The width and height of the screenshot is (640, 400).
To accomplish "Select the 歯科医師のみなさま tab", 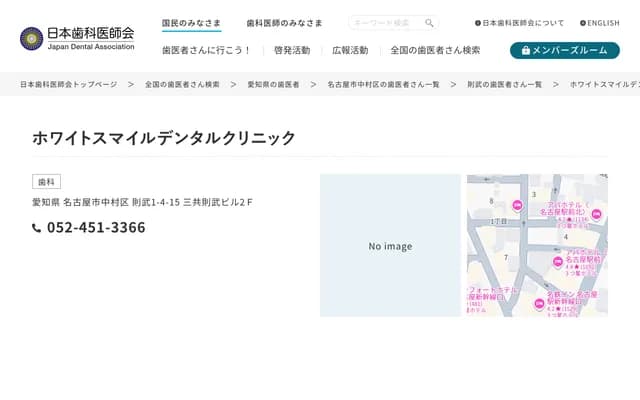I will point(284,23).
